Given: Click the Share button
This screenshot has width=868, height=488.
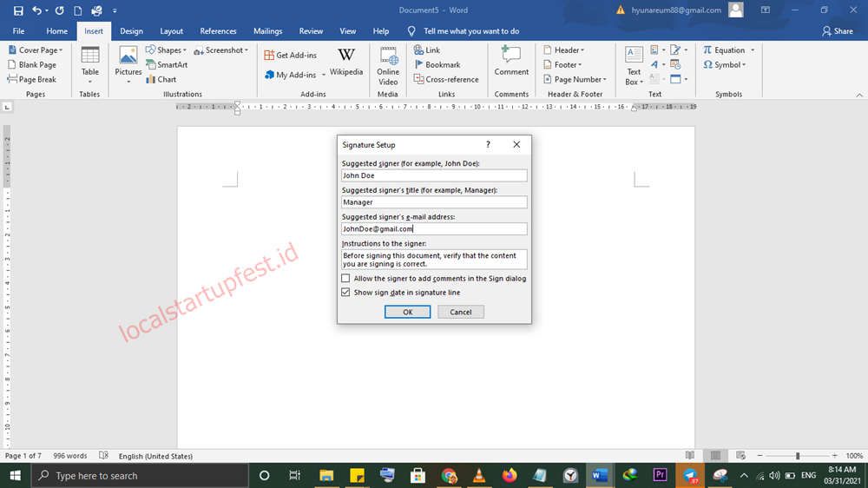Looking at the screenshot, I should (x=838, y=31).
